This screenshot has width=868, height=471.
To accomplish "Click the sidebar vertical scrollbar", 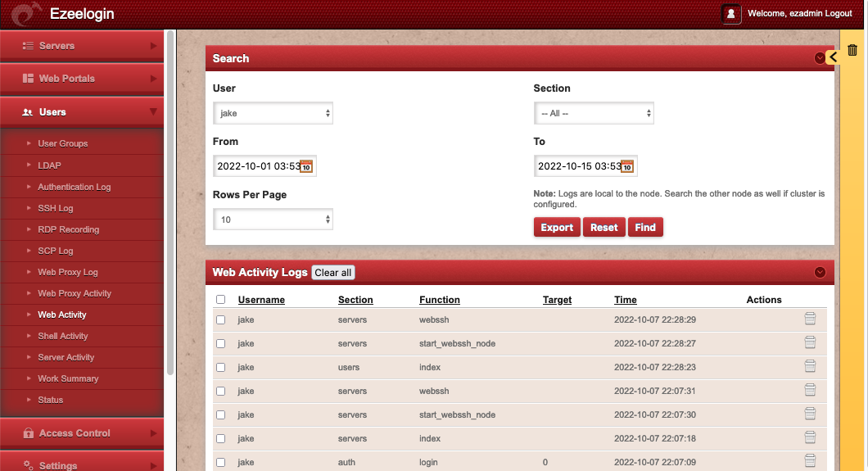I will pyautogui.click(x=170, y=203).
